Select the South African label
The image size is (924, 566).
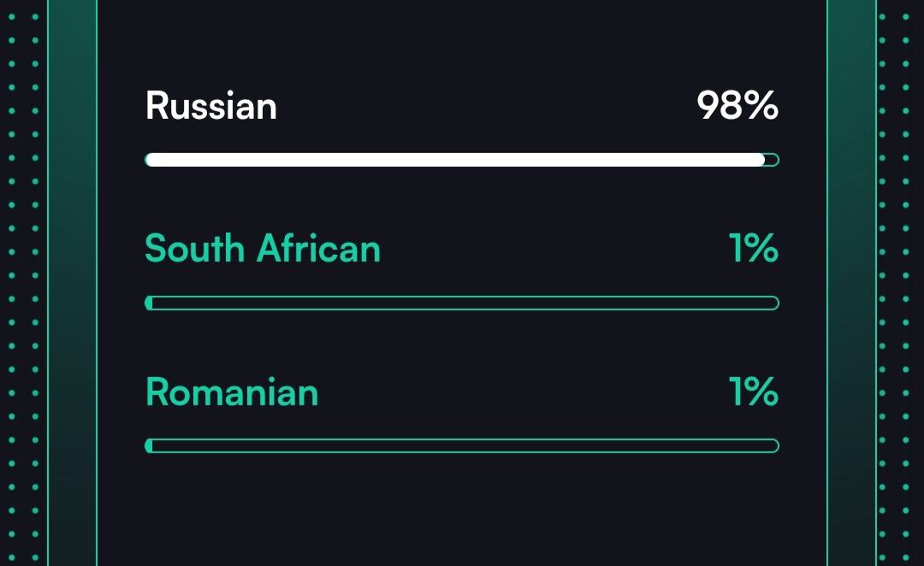pos(263,249)
